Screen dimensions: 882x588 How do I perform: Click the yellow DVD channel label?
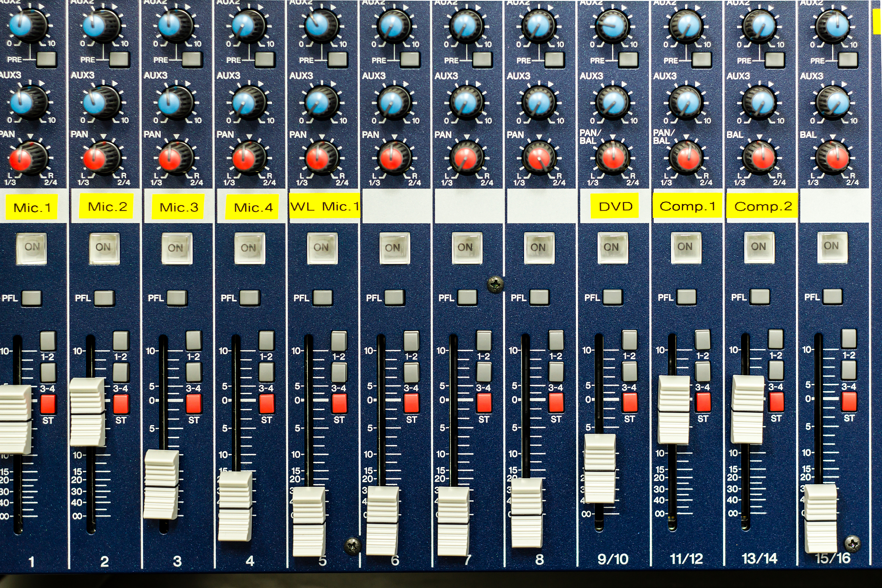[615, 206]
